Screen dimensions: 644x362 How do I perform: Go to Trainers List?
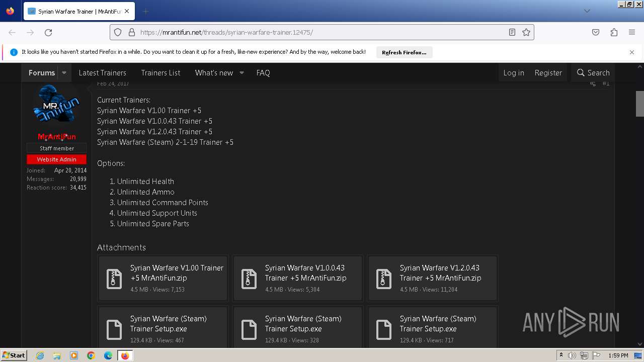coord(160,73)
